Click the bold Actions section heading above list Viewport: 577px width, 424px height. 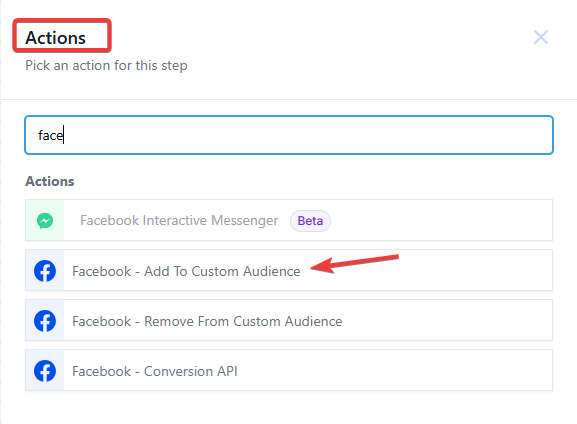click(x=50, y=181)
